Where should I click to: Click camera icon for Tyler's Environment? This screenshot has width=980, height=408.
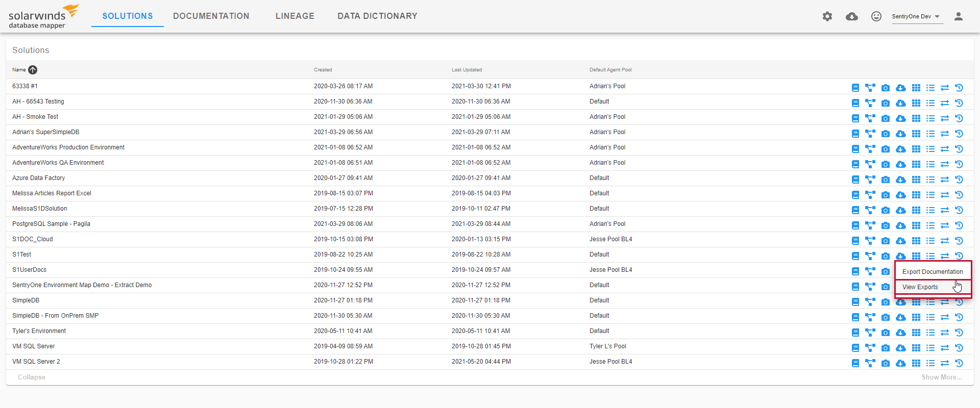pyautogui.click(x=886, y=333)
